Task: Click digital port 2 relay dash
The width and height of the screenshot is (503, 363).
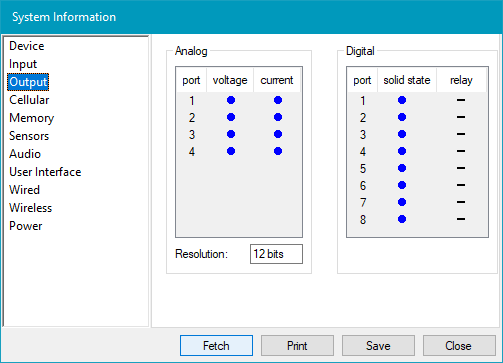Action: [461, 117]
